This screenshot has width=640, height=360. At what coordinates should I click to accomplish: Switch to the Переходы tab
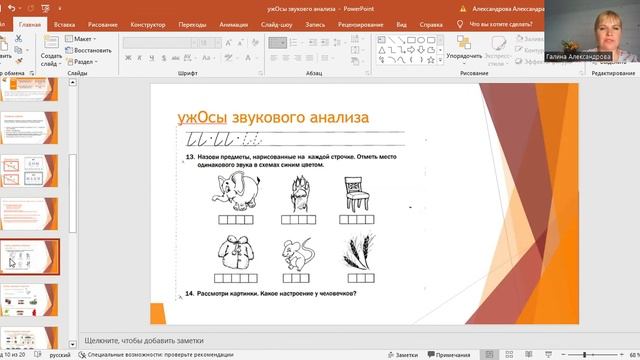[x=192, y=24]
